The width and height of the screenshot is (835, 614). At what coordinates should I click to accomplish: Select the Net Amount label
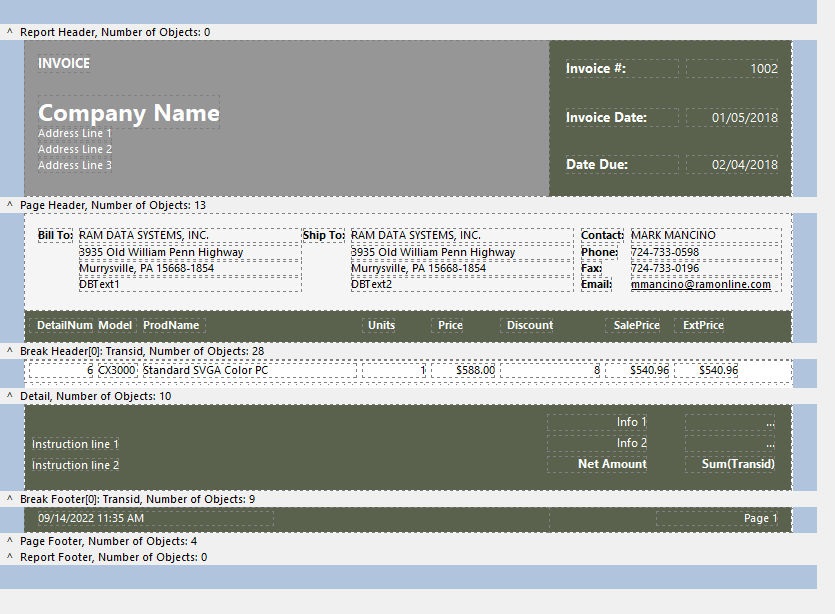597,464
